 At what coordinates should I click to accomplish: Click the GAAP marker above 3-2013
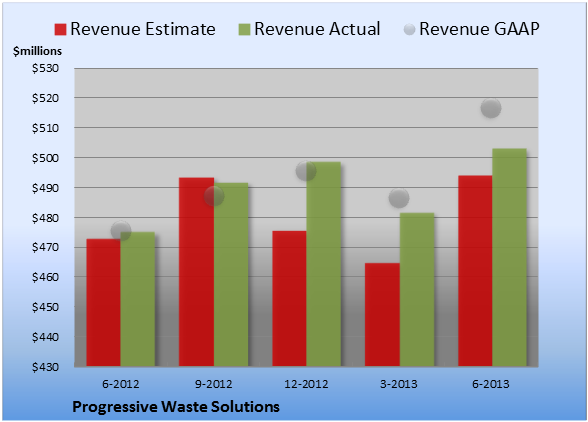(x=399, y=198)
